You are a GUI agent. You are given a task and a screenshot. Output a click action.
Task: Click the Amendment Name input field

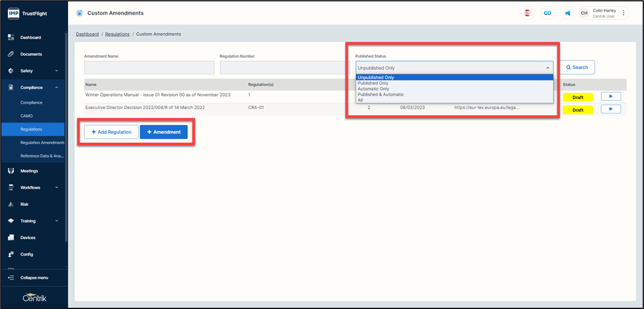click(149, 67)
